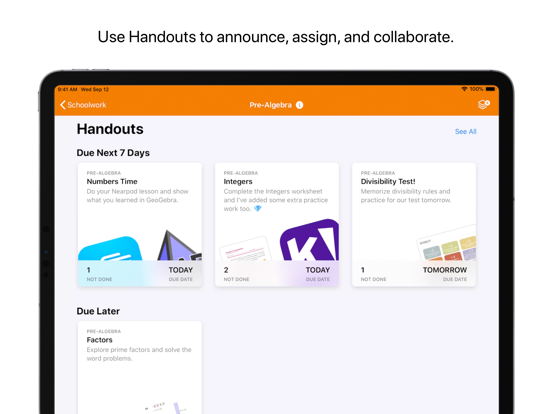The height and width of the screenshot is (414, 552).
Task: Tap TOMORROW due date on Divisibility Test
Action: point(445,270)
